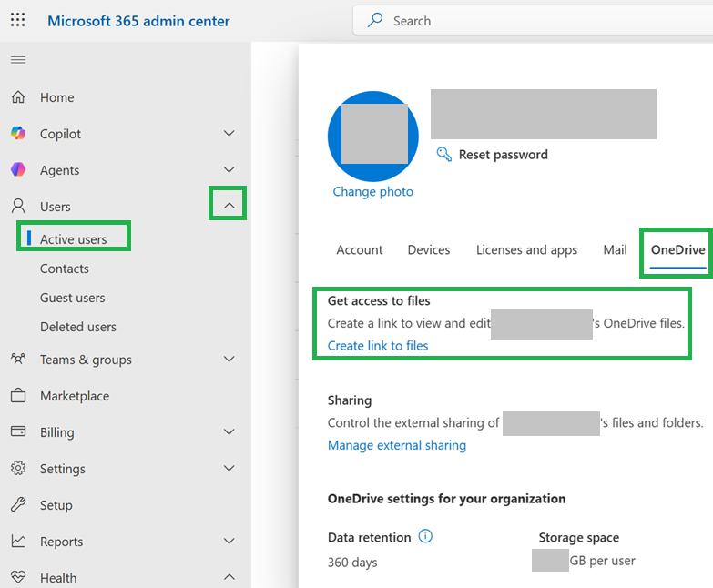This screenshot has height=588, width=713.
Task: Go to Home in the sidebar
Action: 56,97
